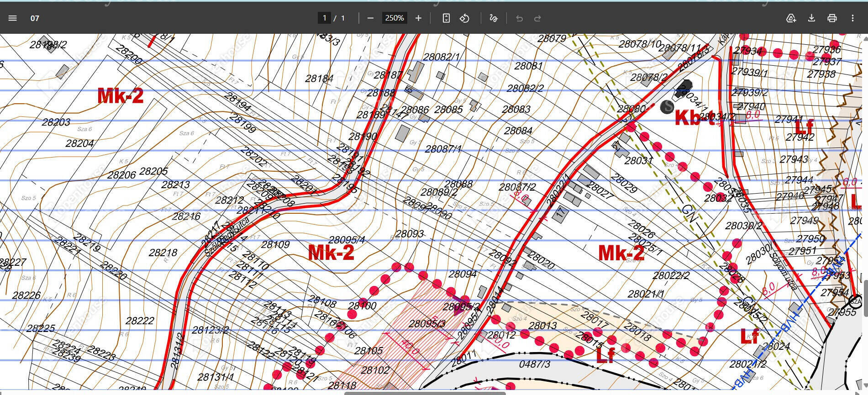868x395 pixels.
Task: Click the vertical scrollbar thumb
Action: 865,298
